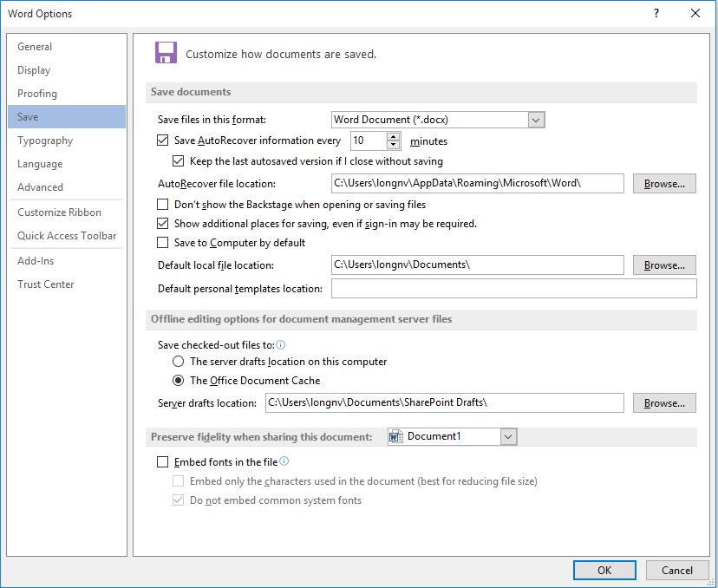Enable Don't show the Backstage checkbox
718x588 pixels.
(163, 205)
